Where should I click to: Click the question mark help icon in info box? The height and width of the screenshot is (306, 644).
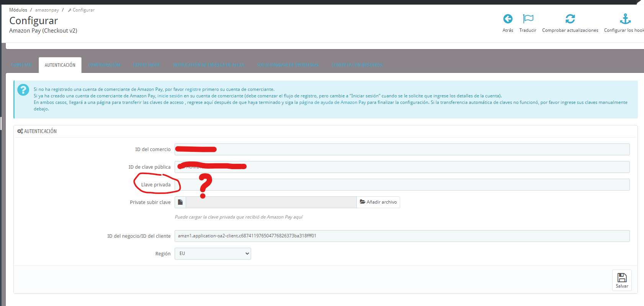(23, 90)
